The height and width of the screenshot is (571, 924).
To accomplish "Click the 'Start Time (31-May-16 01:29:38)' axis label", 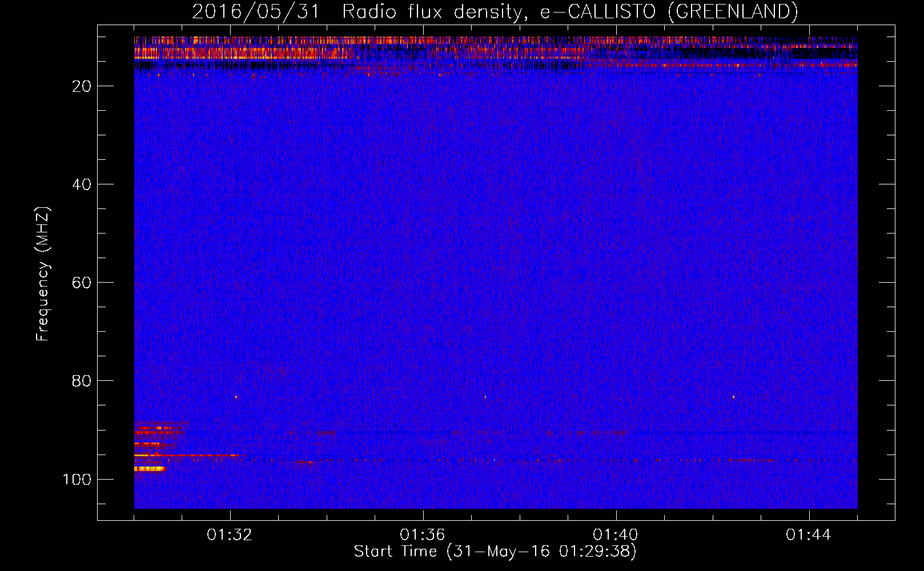I will click(495, 552).
